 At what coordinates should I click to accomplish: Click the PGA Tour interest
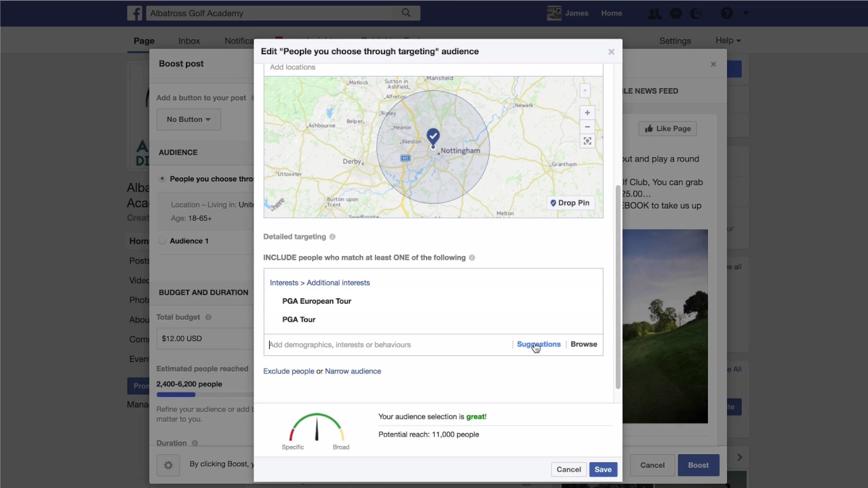pos(299,319)
